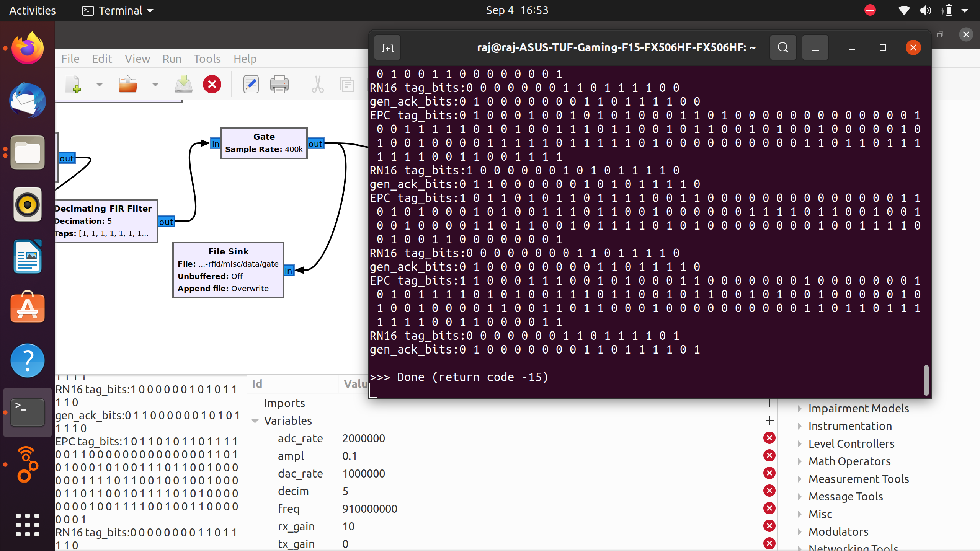Open an existing flow graph
The width and height of the screenshot is (980, 551).
point(128,84)
